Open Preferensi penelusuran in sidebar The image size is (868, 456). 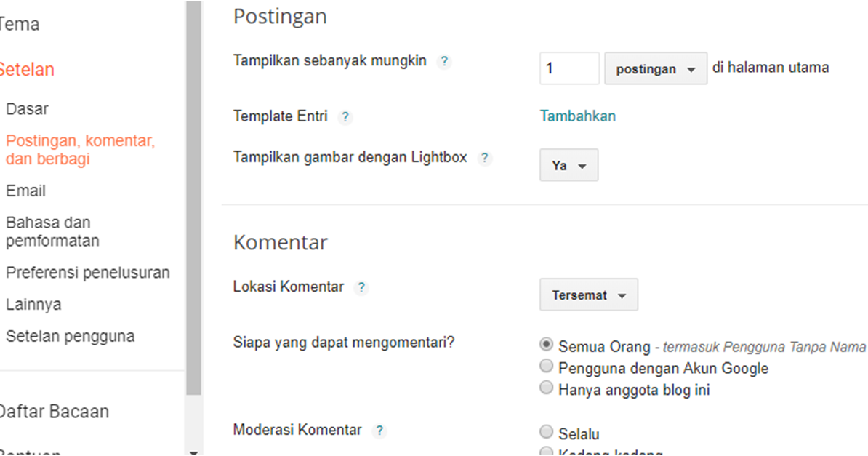[x=88, y=273]
